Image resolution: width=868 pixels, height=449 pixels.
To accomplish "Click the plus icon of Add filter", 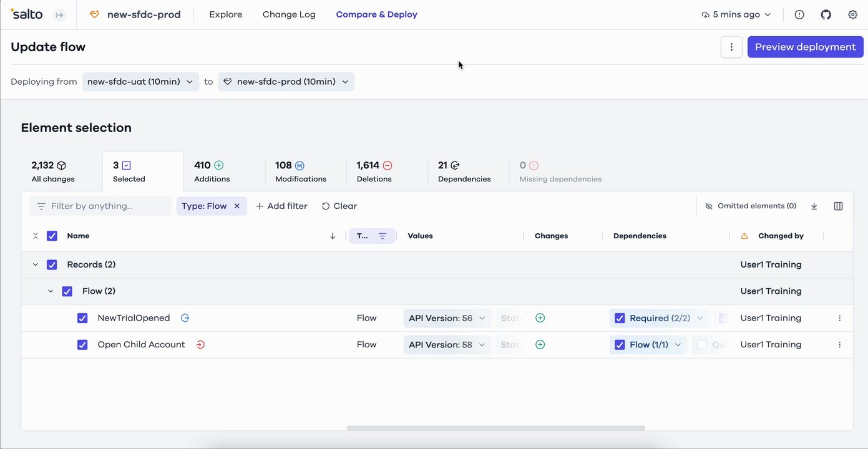I will click(260, 206).
